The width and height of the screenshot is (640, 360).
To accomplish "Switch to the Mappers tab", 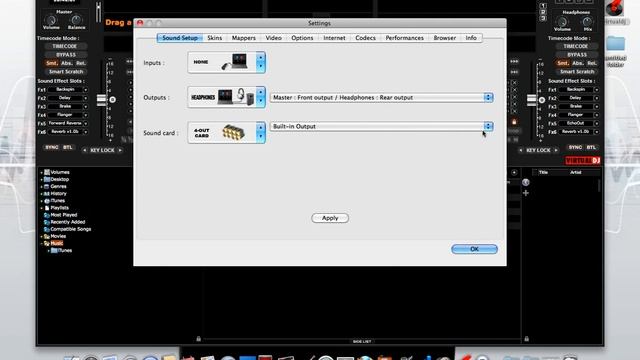I will 244,38.
